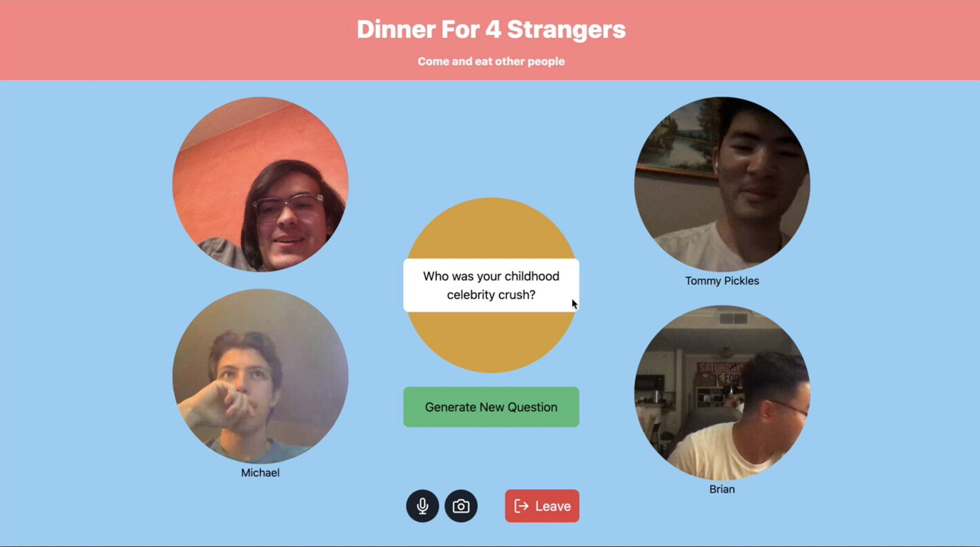Generate a new question with the green button
980x547 pixels.
coord(491,407)
